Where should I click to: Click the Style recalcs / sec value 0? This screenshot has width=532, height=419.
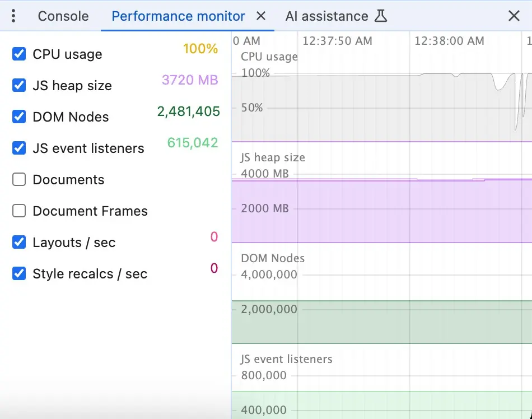pyautogui.click(x=214, y=268)
